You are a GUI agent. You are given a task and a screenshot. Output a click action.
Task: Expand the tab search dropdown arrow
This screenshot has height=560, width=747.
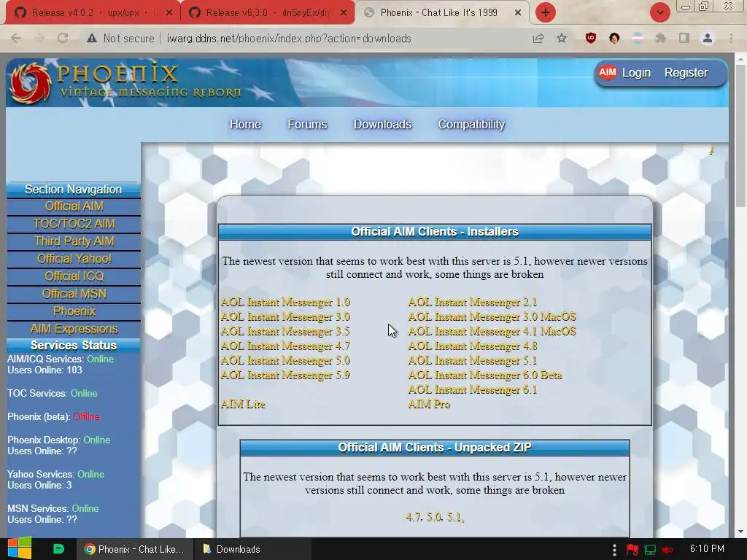click(x=660, y=12)
